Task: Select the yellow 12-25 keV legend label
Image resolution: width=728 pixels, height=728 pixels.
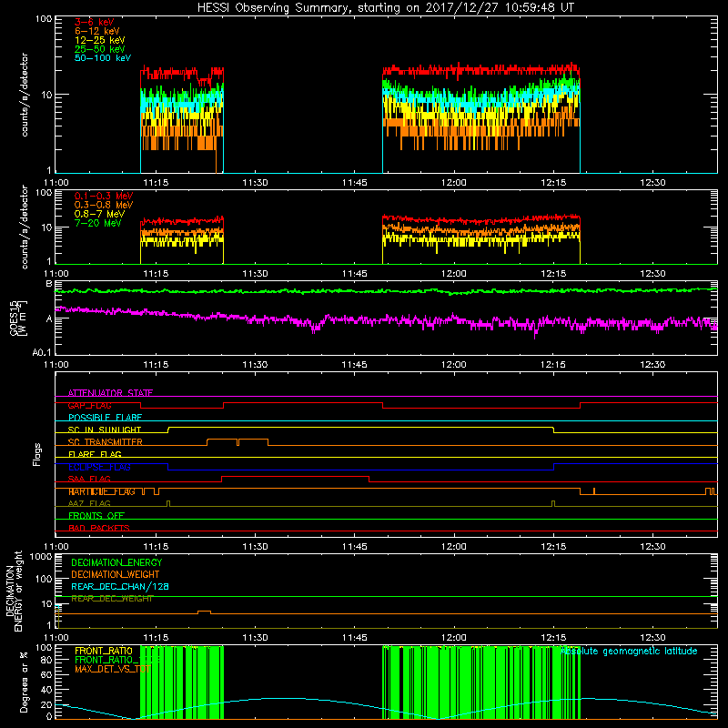Action: (x=100, y=40)
